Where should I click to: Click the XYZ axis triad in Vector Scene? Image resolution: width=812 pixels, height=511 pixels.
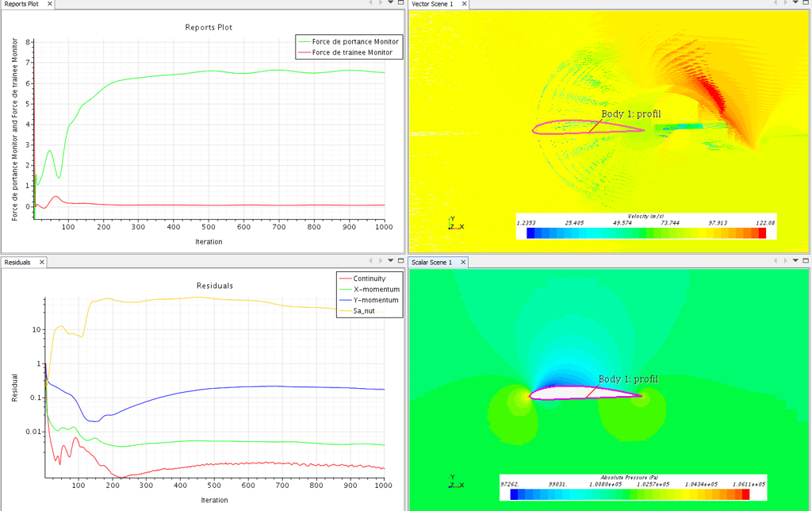coord(456,224)
